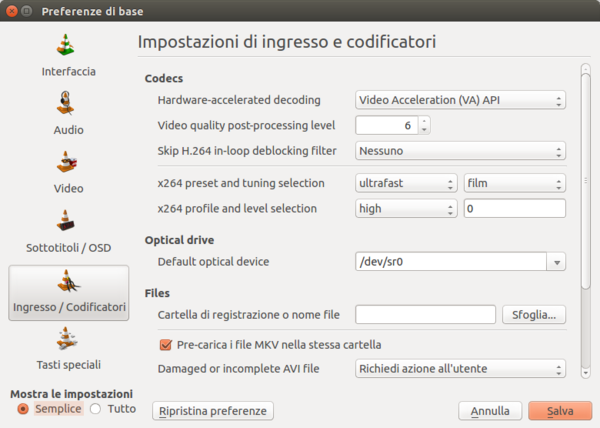The height and width of the screenshot is (428, 600).
Task: Click the Cartella di registrazione text field
Action: click(425, 315)
